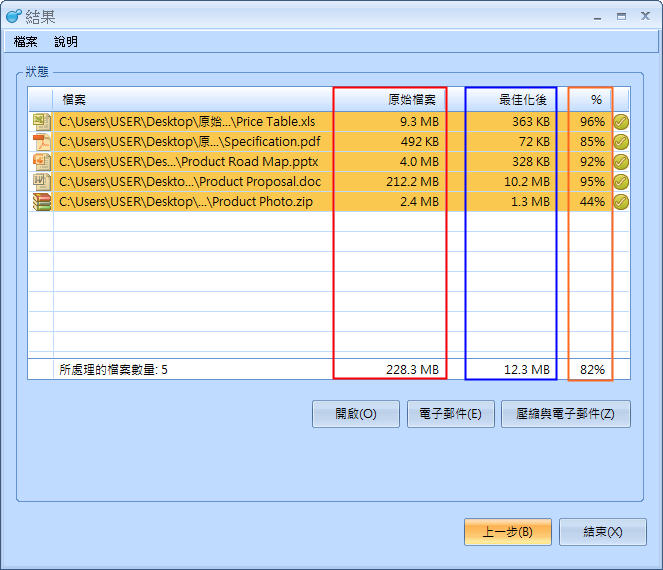Sort by the 檔案 column header
663x570 pixels.
click(190, 100)
